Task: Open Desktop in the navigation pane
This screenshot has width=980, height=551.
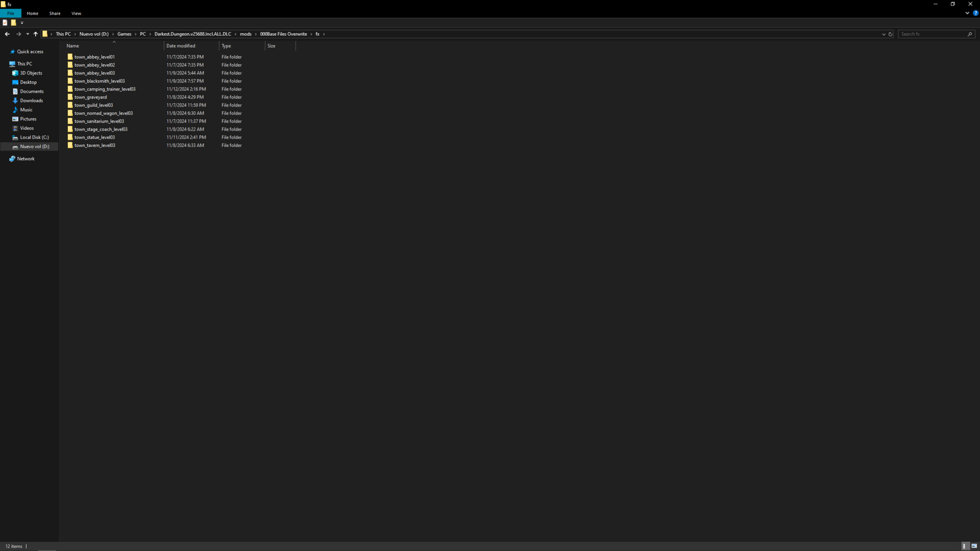Action: pos(29,82)
